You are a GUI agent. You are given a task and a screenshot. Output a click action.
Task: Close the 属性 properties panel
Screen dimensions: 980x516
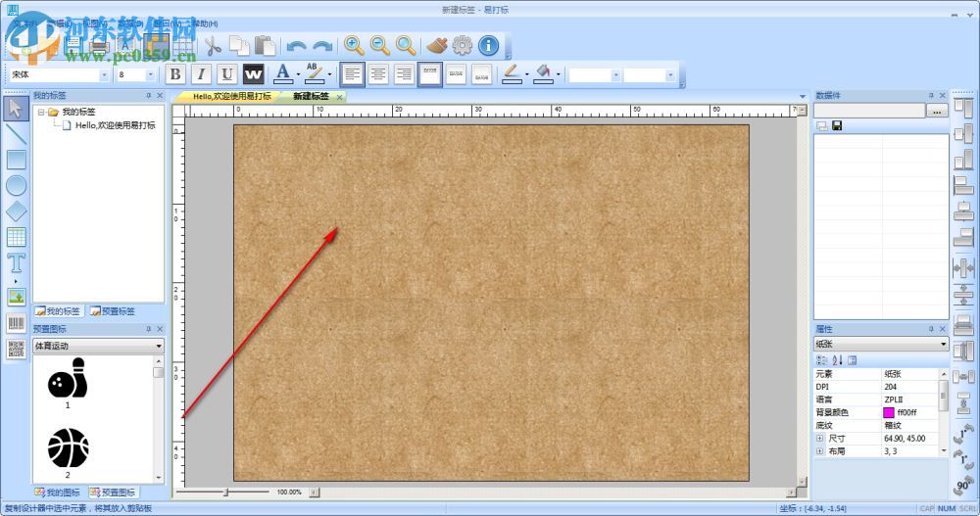(x=943, y=329)
